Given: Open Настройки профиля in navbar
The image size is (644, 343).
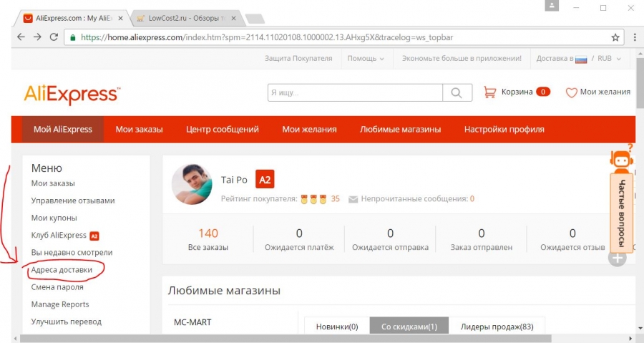Looking at the screenshot, I should [x=504, y=130].
